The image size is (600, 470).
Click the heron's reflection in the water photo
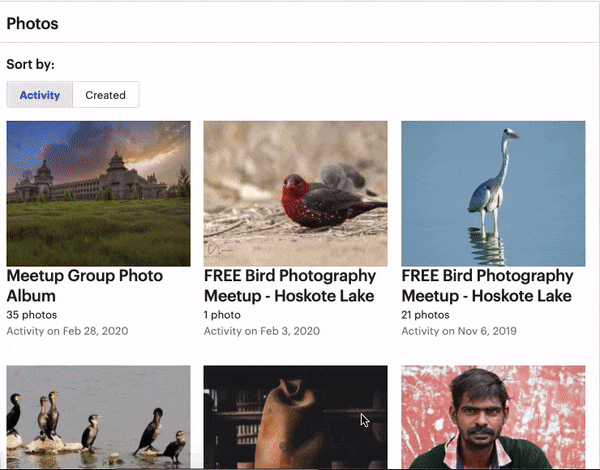(488, 246)
